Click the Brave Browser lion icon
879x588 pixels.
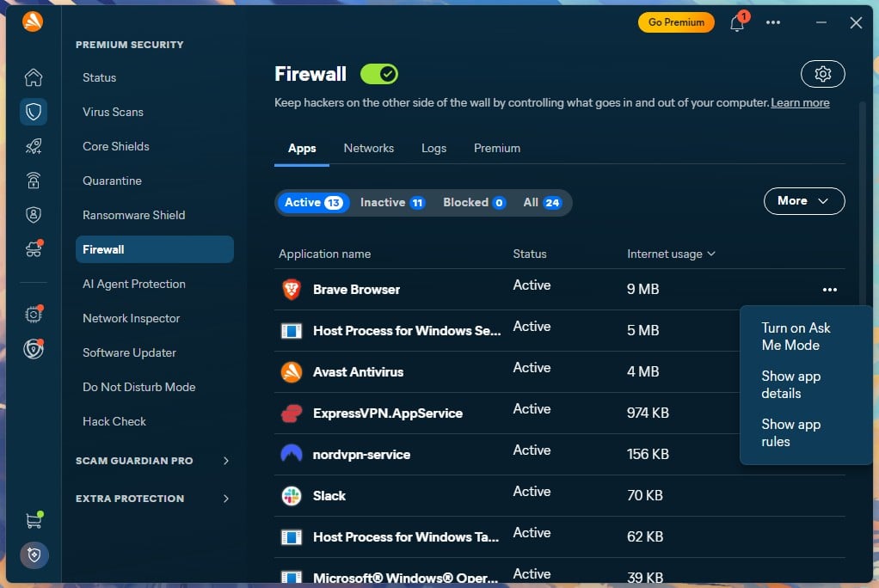point(292,289)
